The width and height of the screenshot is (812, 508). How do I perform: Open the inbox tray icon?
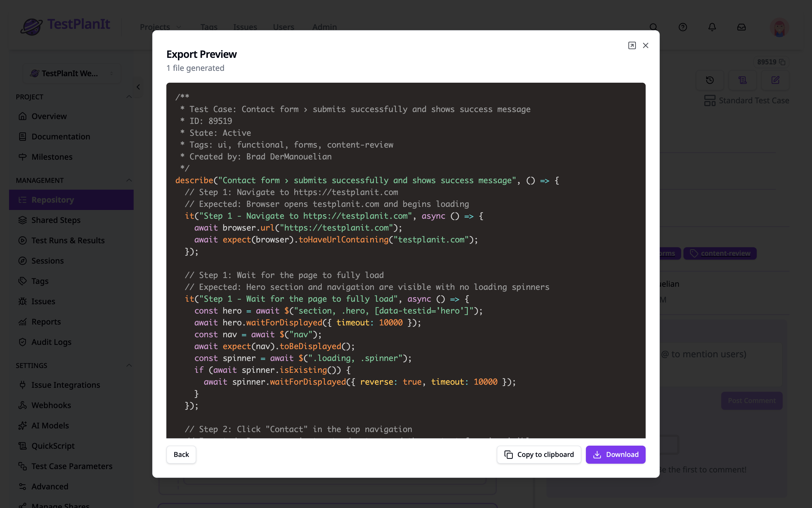741,27
